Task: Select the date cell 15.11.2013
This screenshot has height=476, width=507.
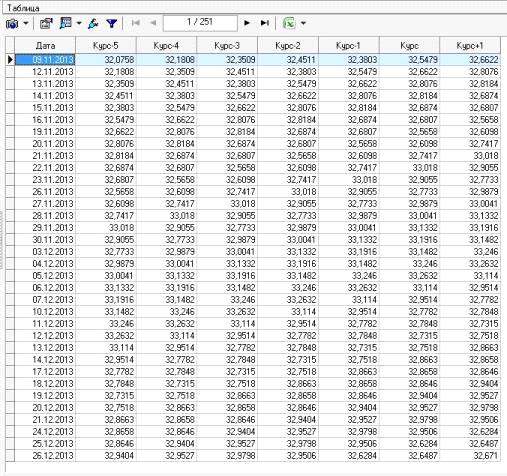Action: point(45,108)
